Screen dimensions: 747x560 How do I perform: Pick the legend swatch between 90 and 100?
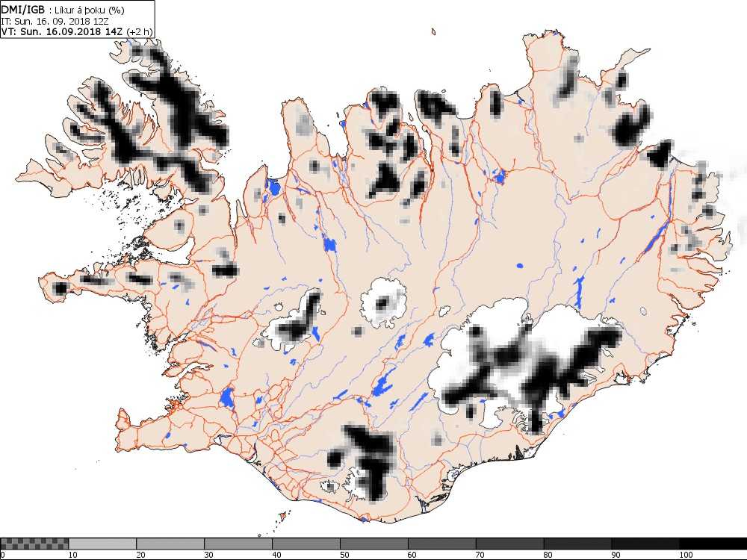[645, 544]
